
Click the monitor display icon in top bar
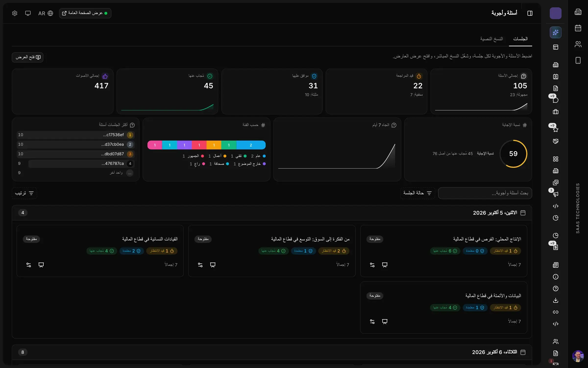tap(28, 13)
